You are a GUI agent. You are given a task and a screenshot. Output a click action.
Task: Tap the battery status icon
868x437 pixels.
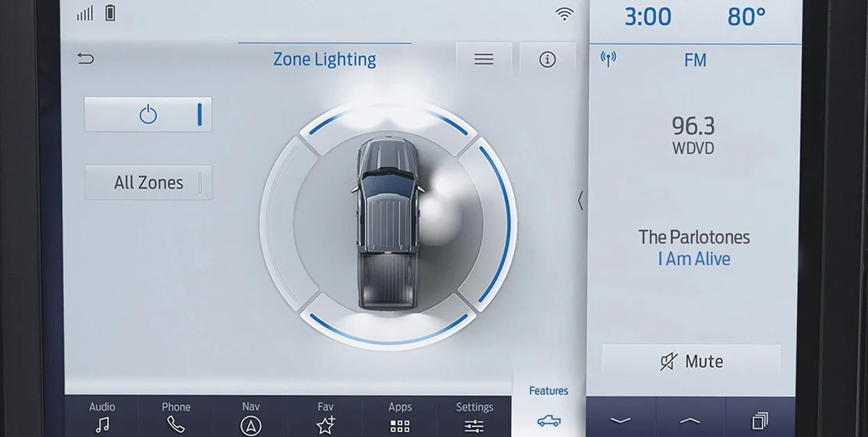[110, 13]
